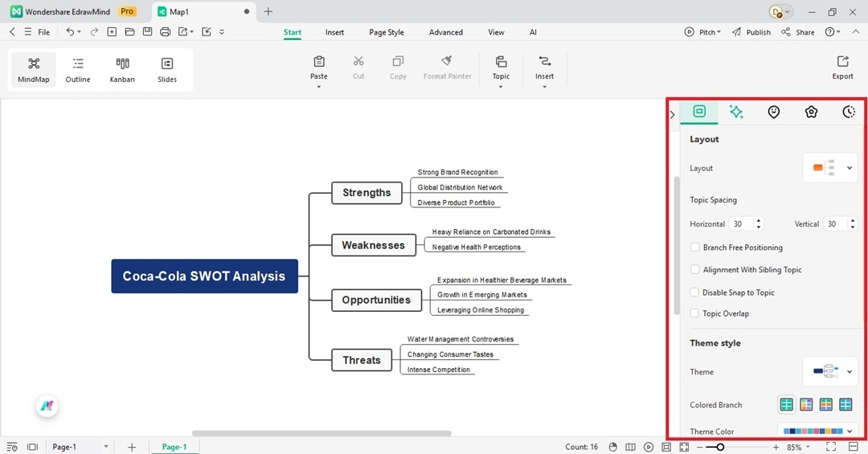Click the zoom in plus button
Image resolution: width=868 pixels, height=454 pixels.
(776, 447)
